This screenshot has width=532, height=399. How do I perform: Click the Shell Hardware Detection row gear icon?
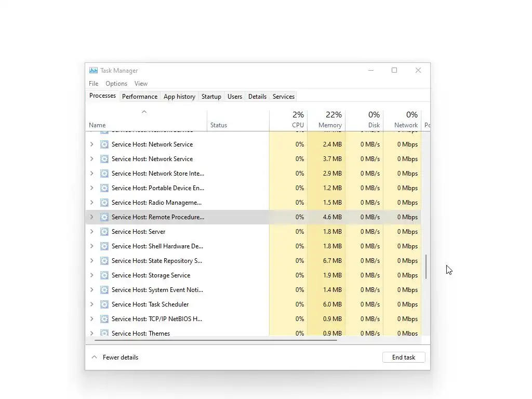tap(104, 246)
